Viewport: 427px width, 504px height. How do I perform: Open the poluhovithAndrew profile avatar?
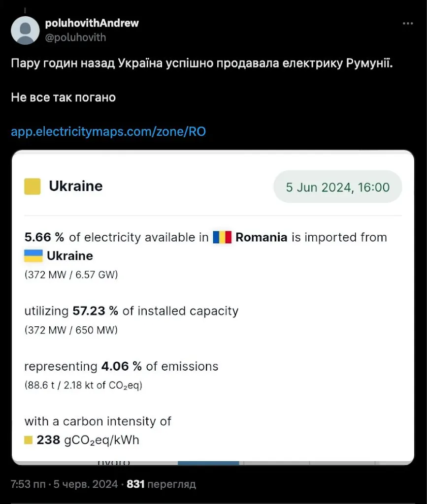(25, 30)
